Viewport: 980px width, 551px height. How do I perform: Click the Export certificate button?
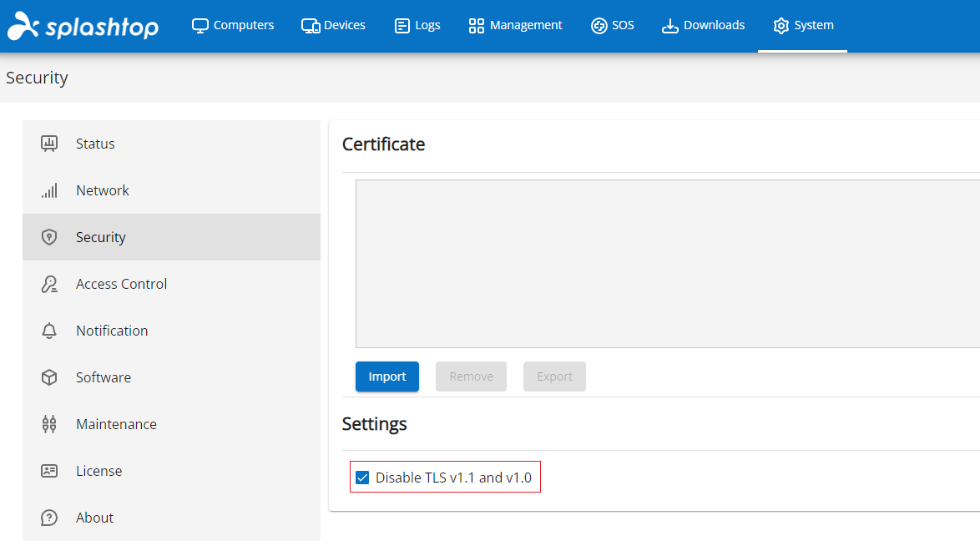coord(554,377)
